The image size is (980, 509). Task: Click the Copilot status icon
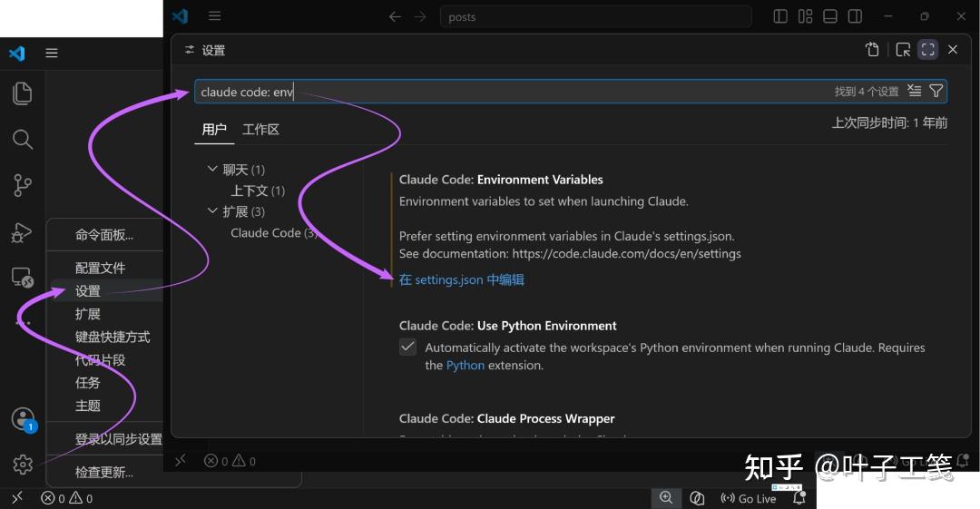(x=697, y=498)
